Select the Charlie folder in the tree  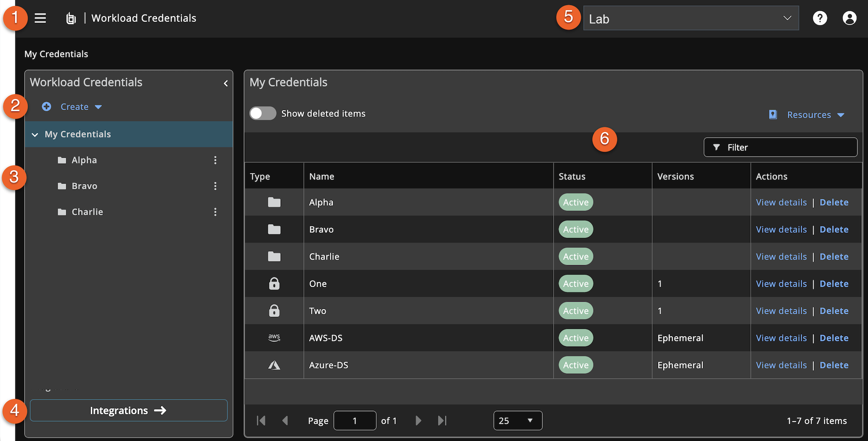[87, 212]
